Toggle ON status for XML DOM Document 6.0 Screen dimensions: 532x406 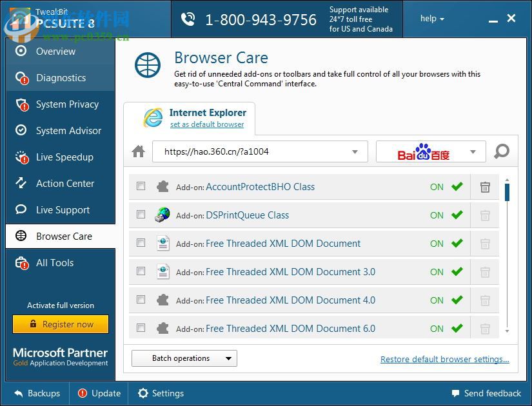[446, 328]
